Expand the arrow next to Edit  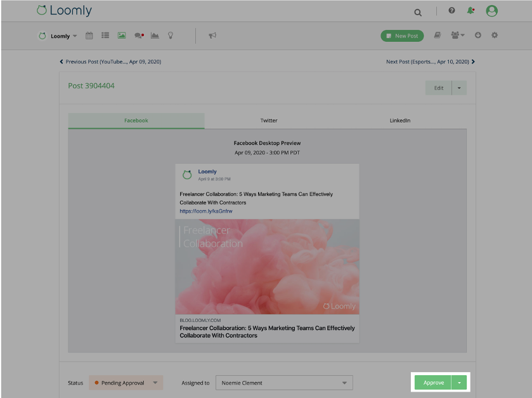[459, 88]
